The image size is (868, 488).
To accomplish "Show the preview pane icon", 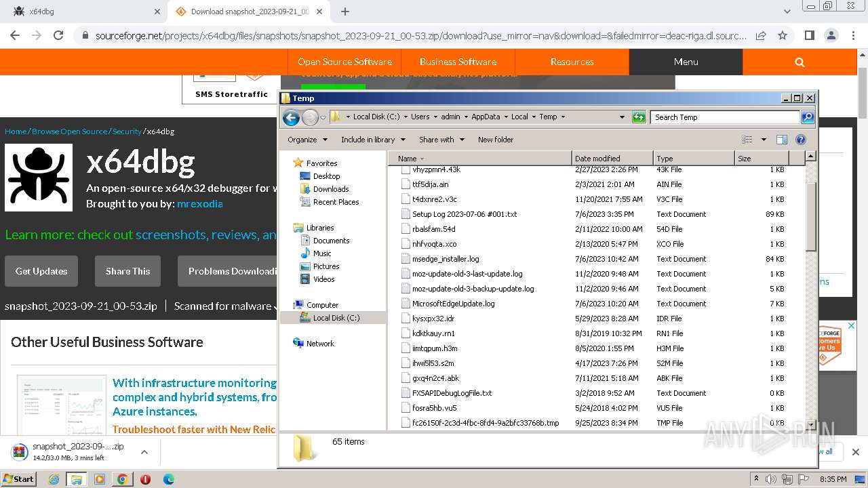I will [781, 140].
